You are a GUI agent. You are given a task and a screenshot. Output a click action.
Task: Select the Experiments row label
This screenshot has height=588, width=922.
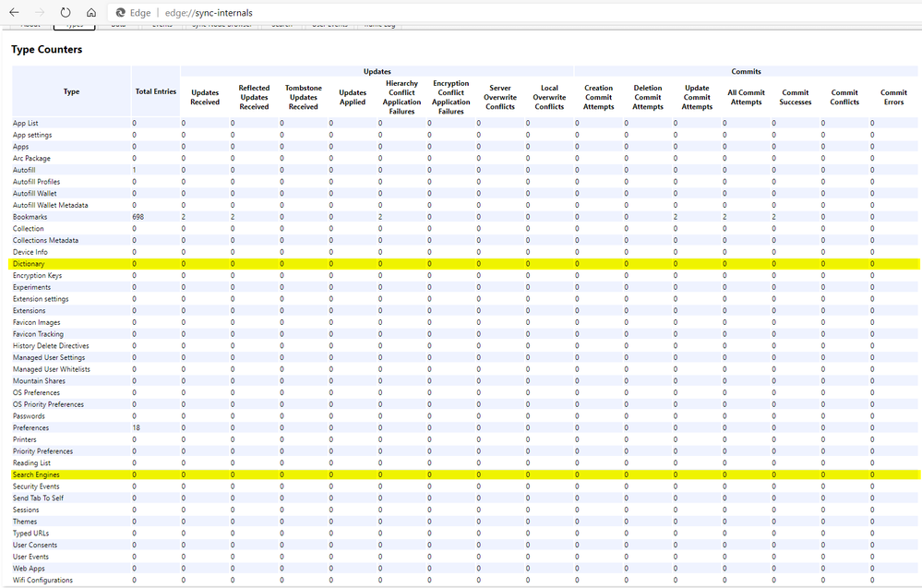click(31, 287)
